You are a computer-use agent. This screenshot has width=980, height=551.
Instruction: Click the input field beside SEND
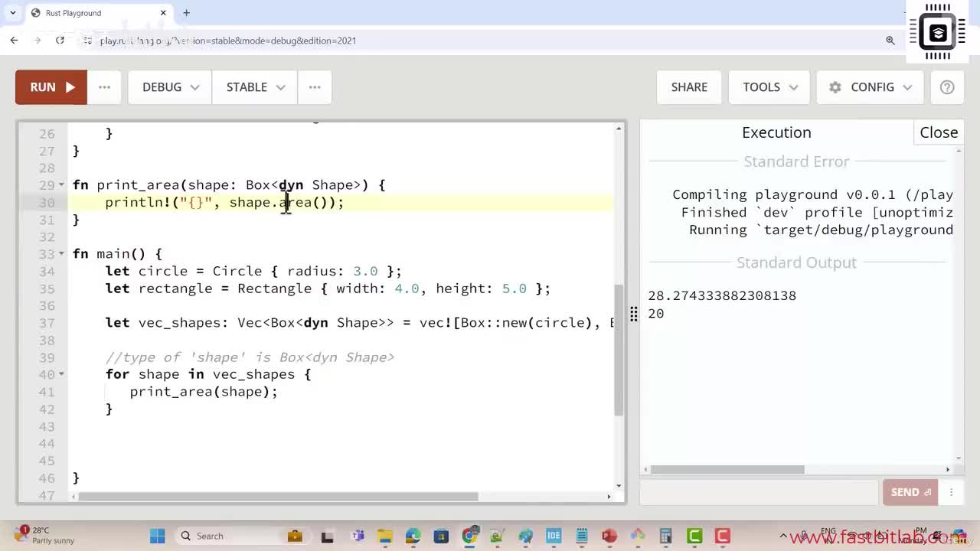(759, 492)
